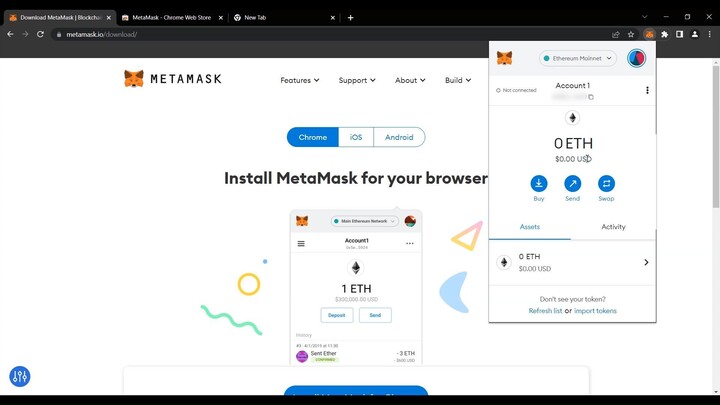
Task: Expand the About menu
Action: pos(410,80)
